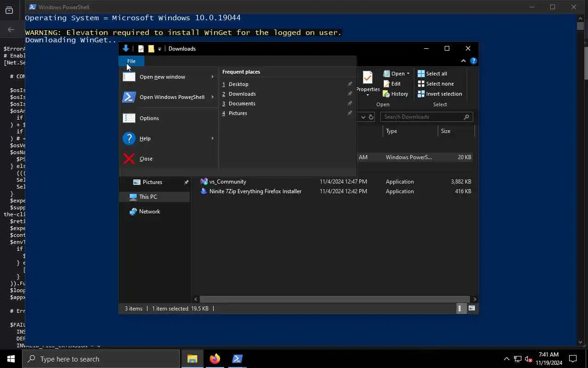Click the blue PowerShell icon in File menu
This screenshot has width=588, height=368.
[x=129, y=97]
